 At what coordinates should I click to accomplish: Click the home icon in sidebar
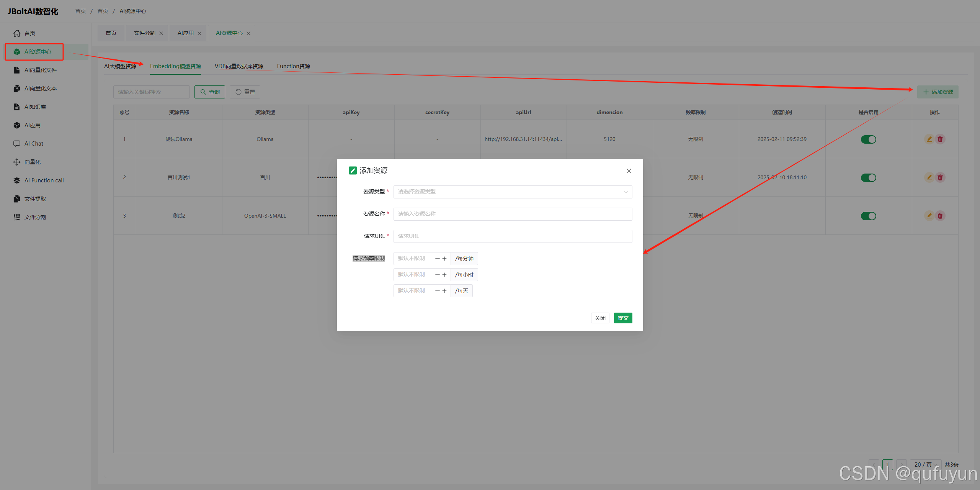pyautogui.click(x=17, y=33)
